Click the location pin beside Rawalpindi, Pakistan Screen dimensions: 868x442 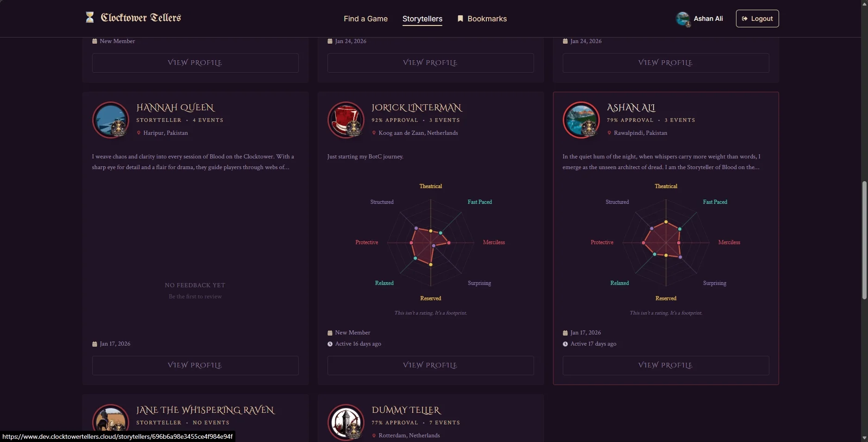(609, 133)
